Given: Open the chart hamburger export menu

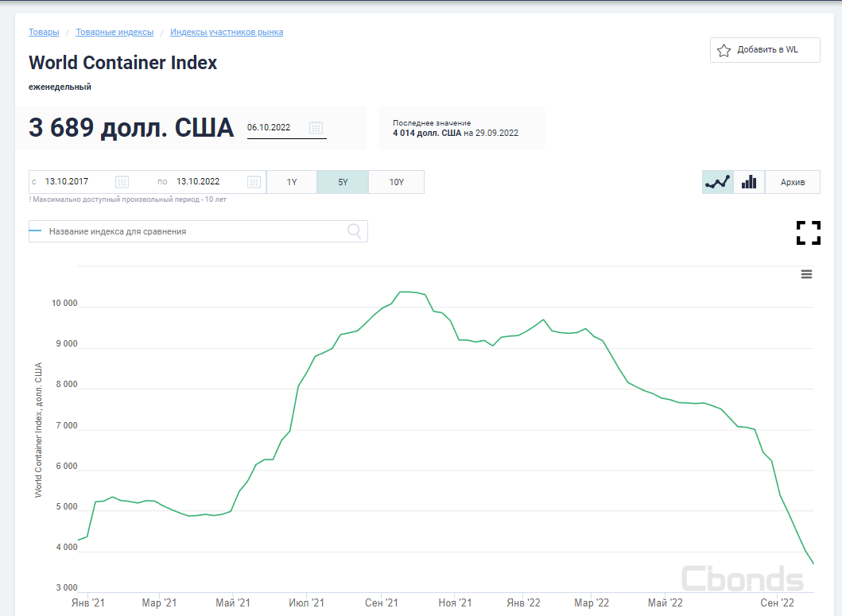Looking at the screenshot, I should (806, 274).
